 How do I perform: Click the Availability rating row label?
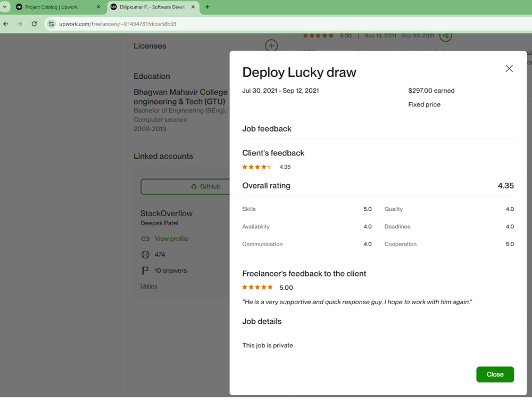click(256, 226)
